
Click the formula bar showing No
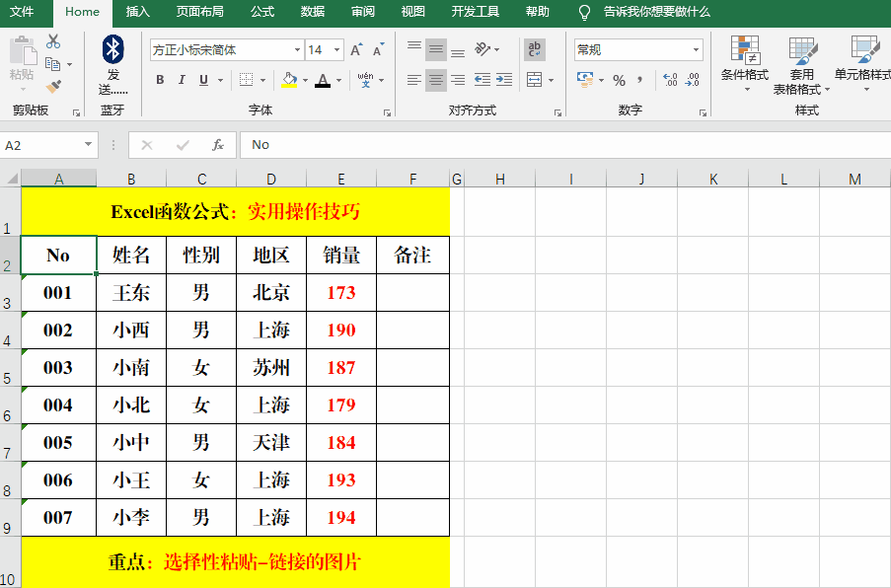[564, 145]
